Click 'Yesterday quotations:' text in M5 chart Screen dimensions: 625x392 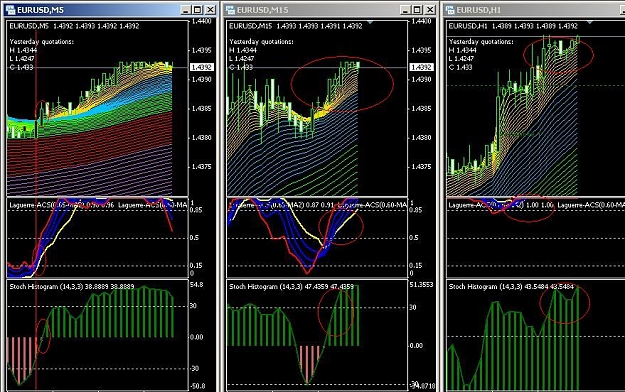coord(41,41)
